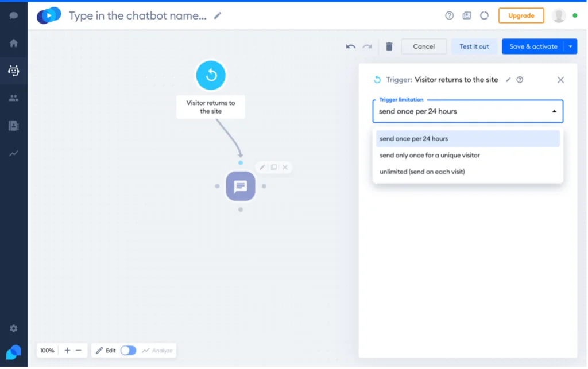Open the help question mark in header

pos(450,15)
